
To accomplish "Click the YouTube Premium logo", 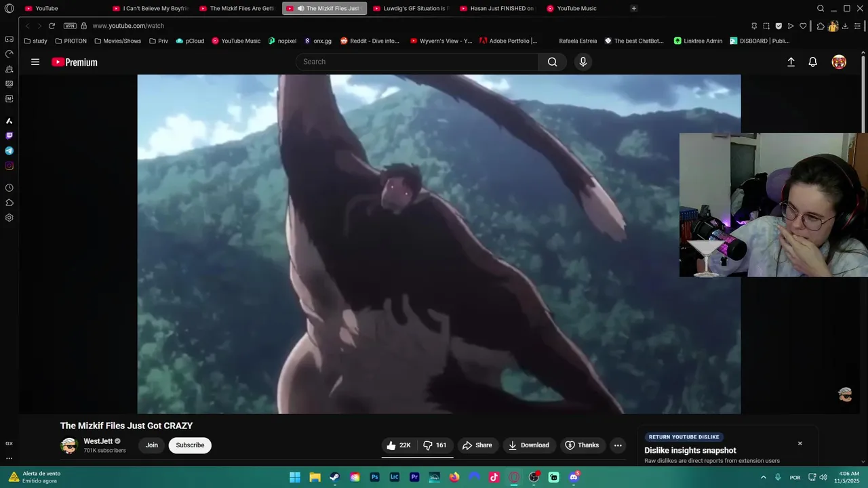I will point(75,62).
